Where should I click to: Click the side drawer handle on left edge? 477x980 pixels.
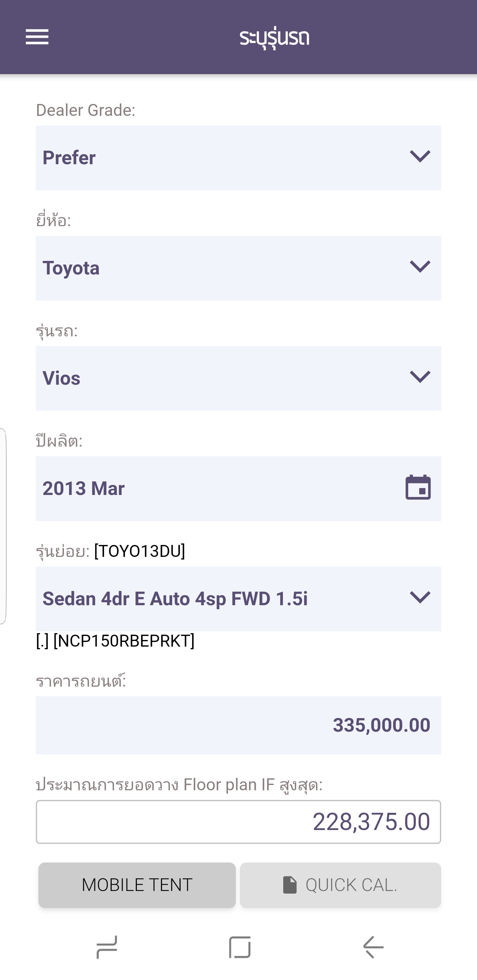tap(3, 526)
